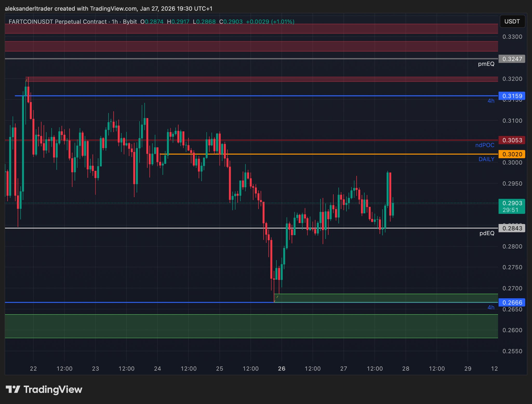
Task: Click the pdEQ text label
Action: (x=487, y=233)
